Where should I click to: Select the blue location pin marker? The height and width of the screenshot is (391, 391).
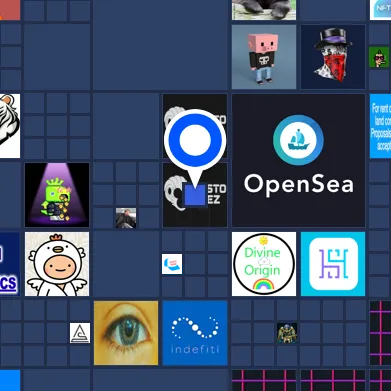[x=195, y=146]
